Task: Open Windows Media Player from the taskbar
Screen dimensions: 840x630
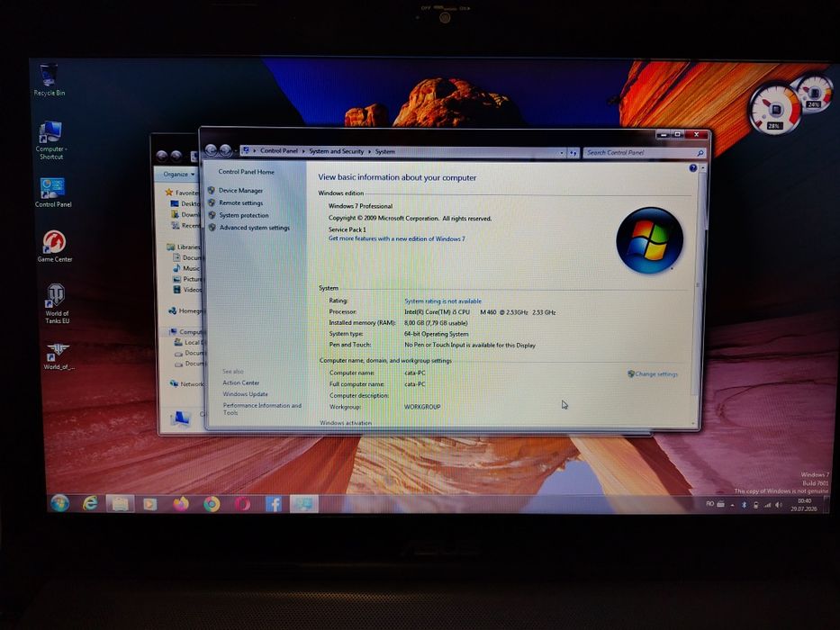Action: tap(150, 504)
